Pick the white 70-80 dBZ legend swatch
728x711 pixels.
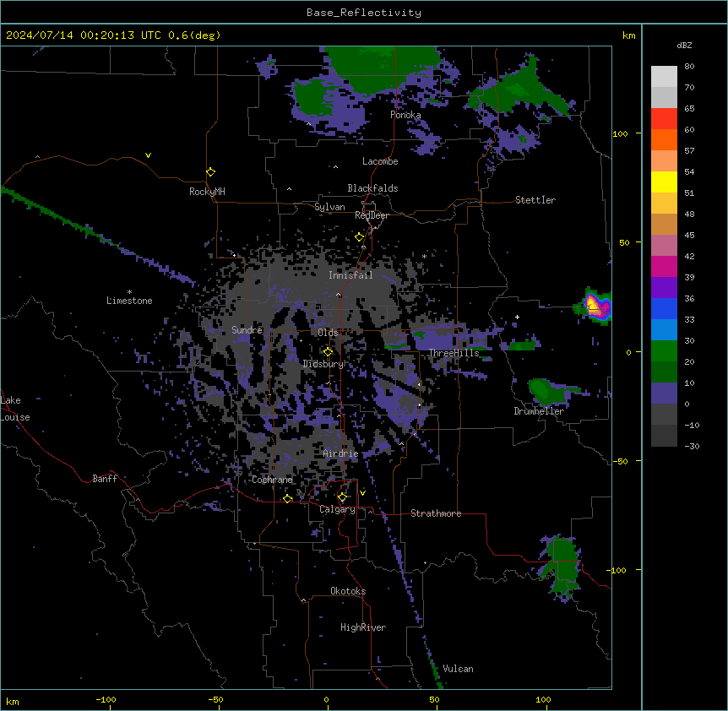pos(664,77)
